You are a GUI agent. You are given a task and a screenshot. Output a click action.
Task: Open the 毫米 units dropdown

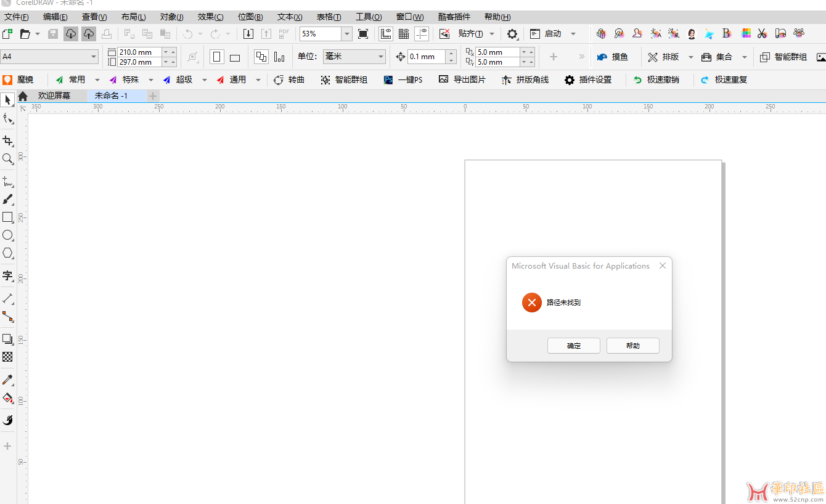tap(381, 57)
